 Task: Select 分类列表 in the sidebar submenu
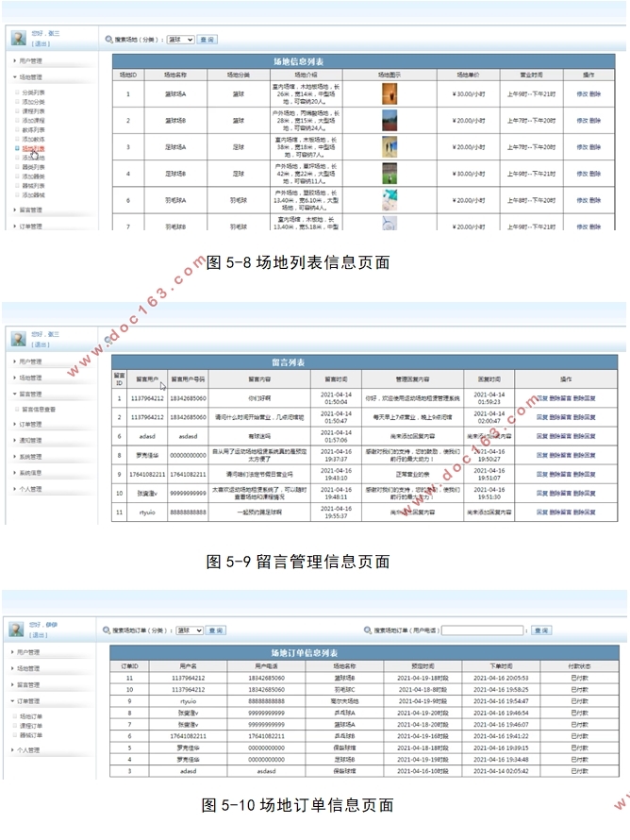pos(33,92)
